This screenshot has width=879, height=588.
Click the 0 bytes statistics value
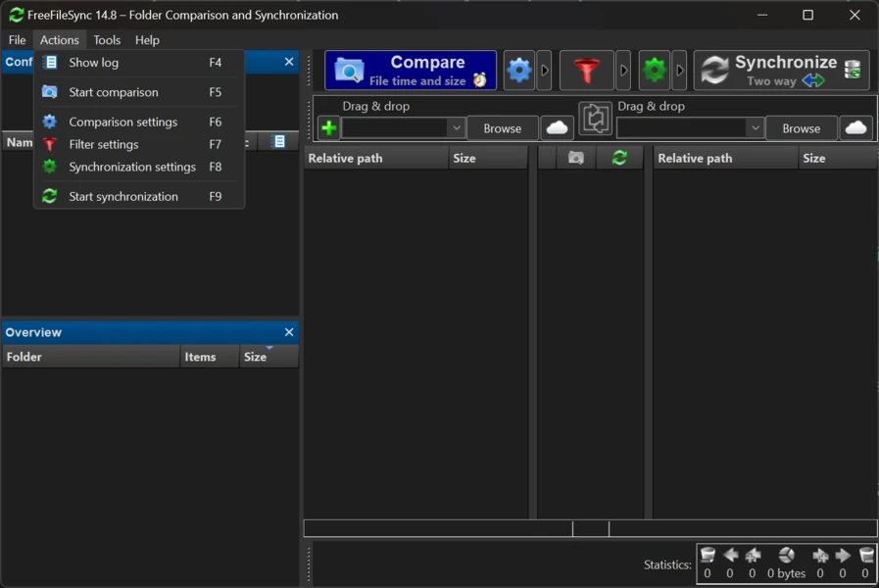pyautogui.click(x=786, y=573)
